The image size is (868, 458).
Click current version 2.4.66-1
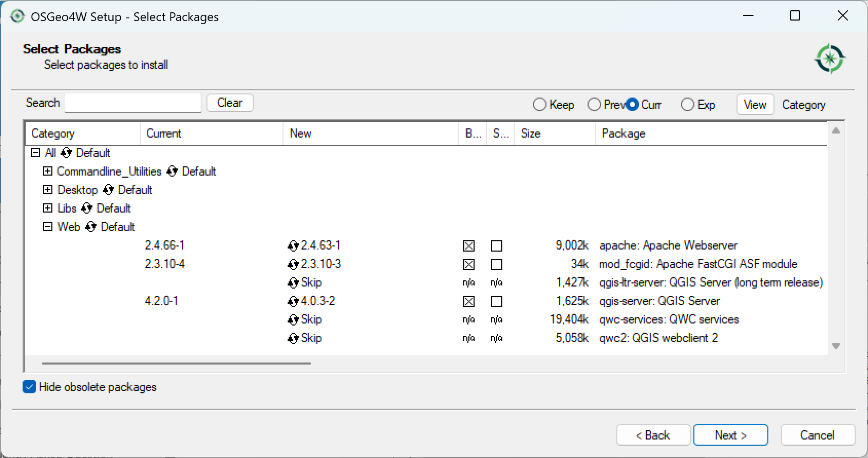pos(164,245)
